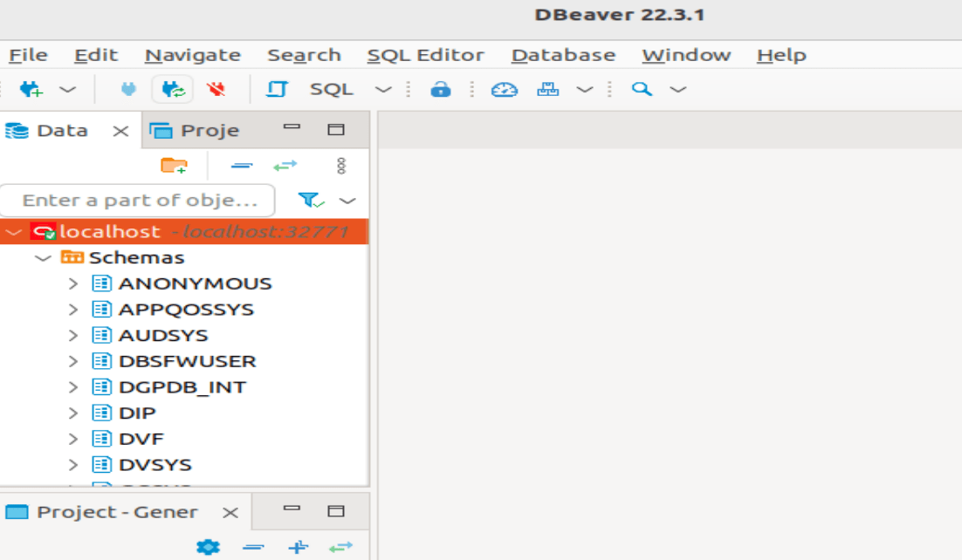Viewport: 962px width, 560px height.
Task: Open a new SQL editor via toolbar icon
Action: 277,88
